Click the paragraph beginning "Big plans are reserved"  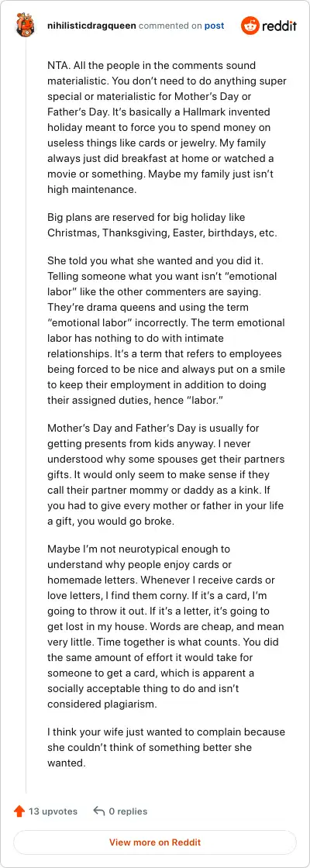(162, 225)
